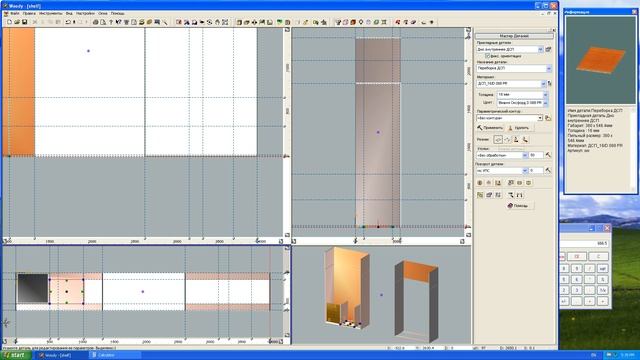The image size is (640, 360).
Task: Click the Поворот детали angle field showing 0
Action: tap(536, 170)
